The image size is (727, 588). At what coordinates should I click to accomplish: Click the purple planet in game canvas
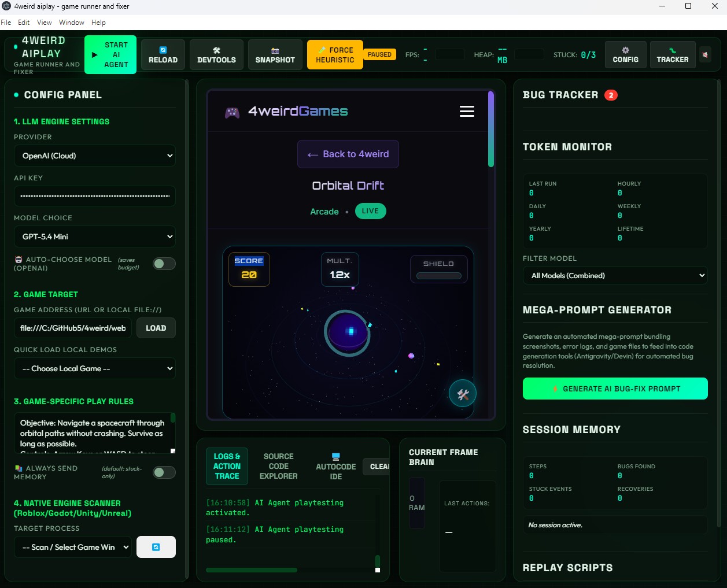(348, 332)
